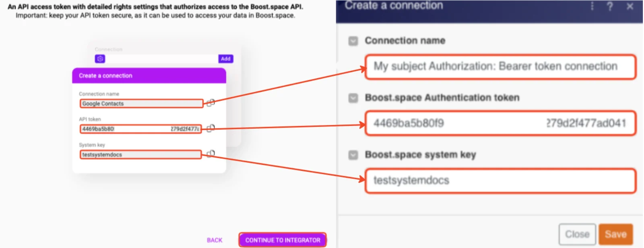Copy the API token value
The width and height of the screenshot is (644, 248).
[x=211, y=128]
